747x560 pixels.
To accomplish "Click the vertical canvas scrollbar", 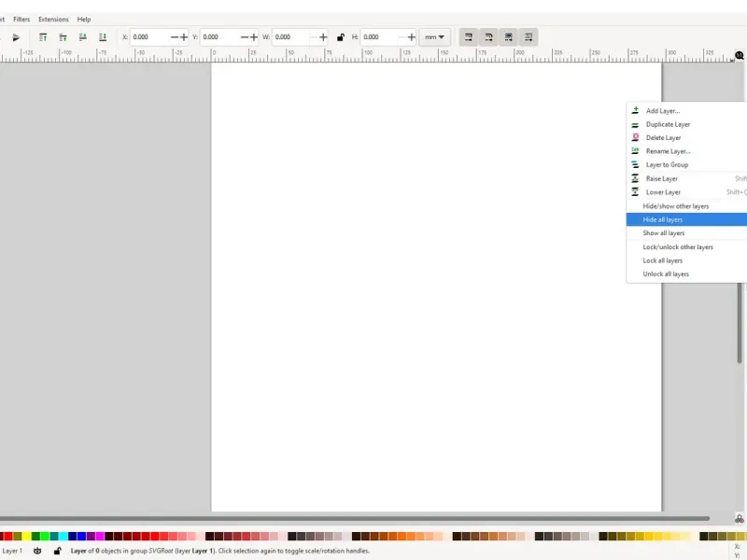I will (740, 323).
